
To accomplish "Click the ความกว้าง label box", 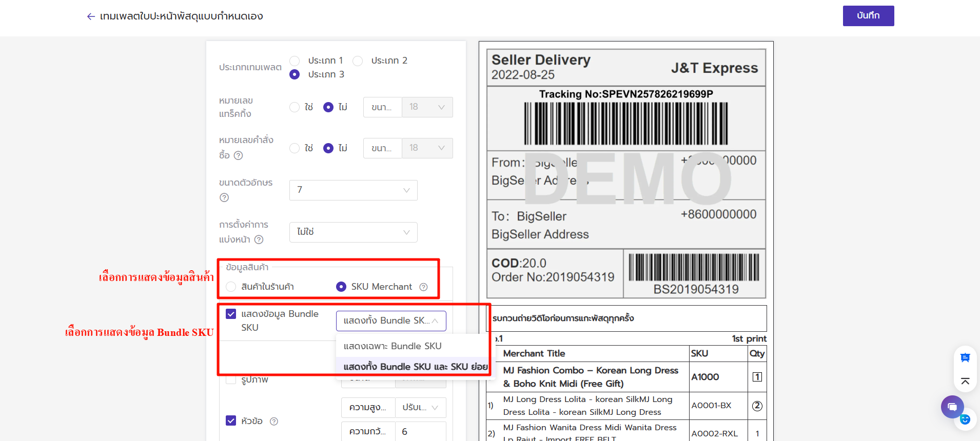I will (368, 432).
